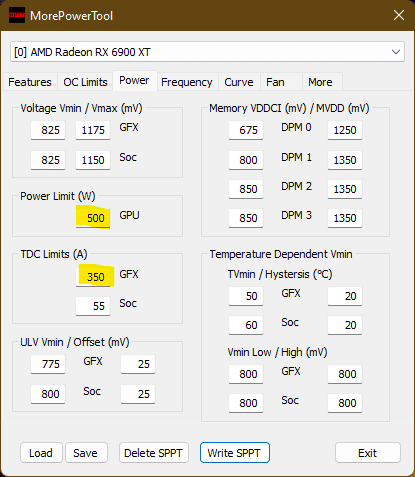Image resolution: width=415 pixels, height=477 pixels.
Task: Switch to the OC Limits tab
Action: pyautogui.click(x=85, y=82)
